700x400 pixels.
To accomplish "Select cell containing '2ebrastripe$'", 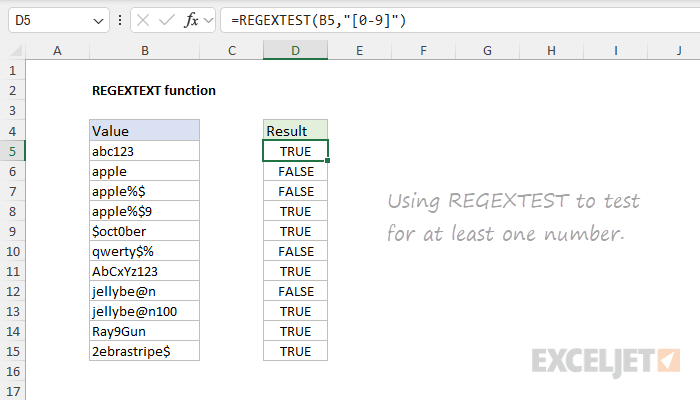I will click(145, 351).
